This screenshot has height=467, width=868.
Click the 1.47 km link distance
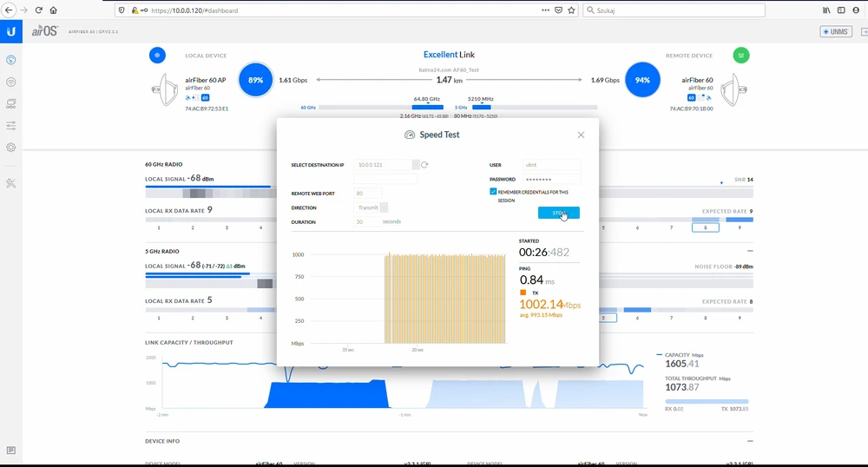click(x=449, y=80)
